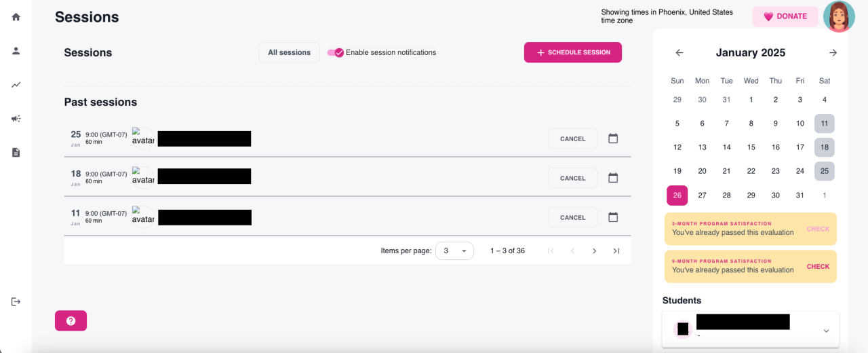Screen dimensions: 868x353
Task: Click calendar icon for 25 Jan session
Action: click(613, 138)
